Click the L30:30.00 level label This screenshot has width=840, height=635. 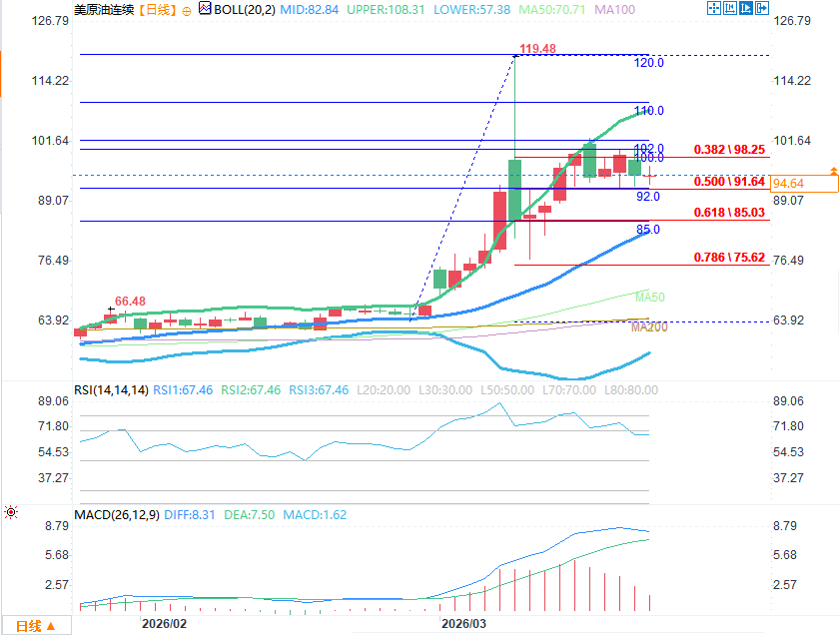tap(445, 390)
